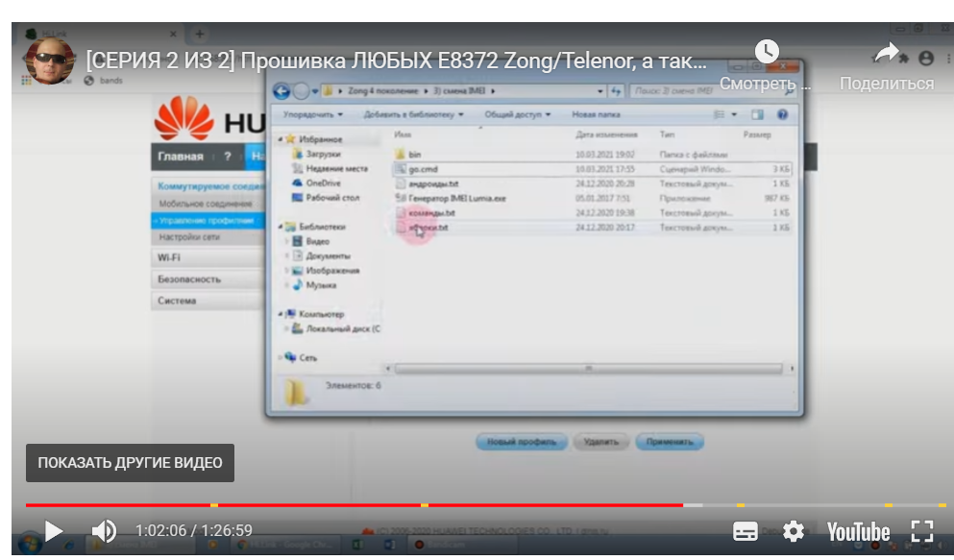Seek within the red played progress bar

[355, 505]
